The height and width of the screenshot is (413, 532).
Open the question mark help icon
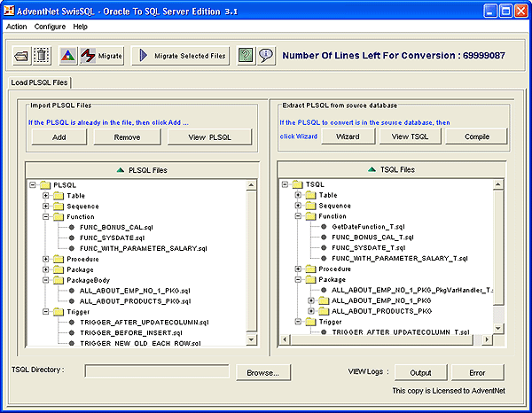click(x=246, y=56)
